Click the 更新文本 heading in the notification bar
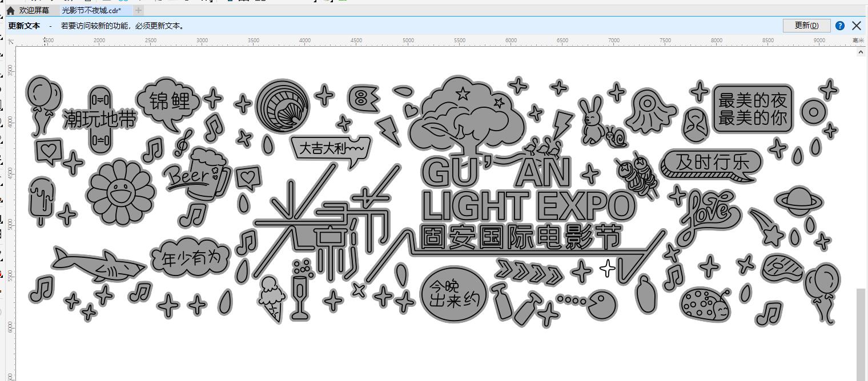The height and width of the screenshot is (381, 868). point(24,26)
